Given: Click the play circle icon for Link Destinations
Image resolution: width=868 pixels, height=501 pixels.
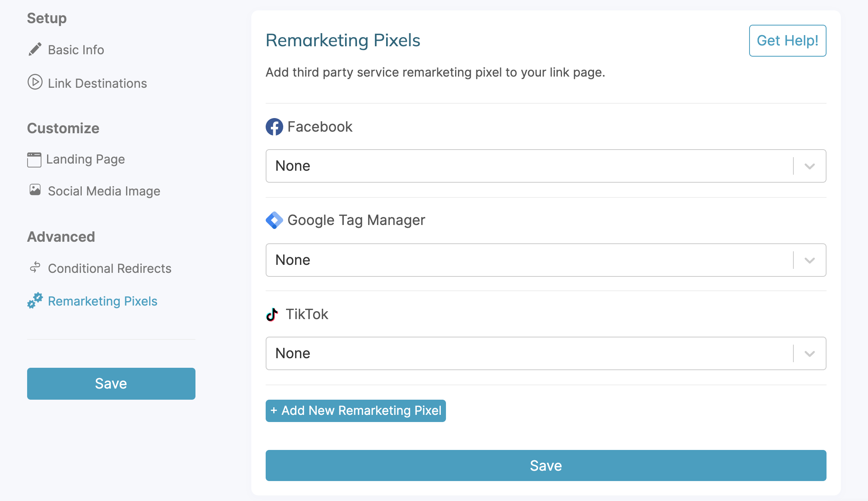Looking at the screenshot, I should [x=35, y=82].
